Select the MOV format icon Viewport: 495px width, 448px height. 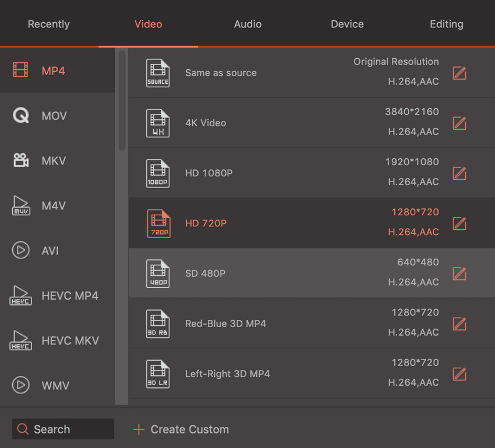pos(21,116)
